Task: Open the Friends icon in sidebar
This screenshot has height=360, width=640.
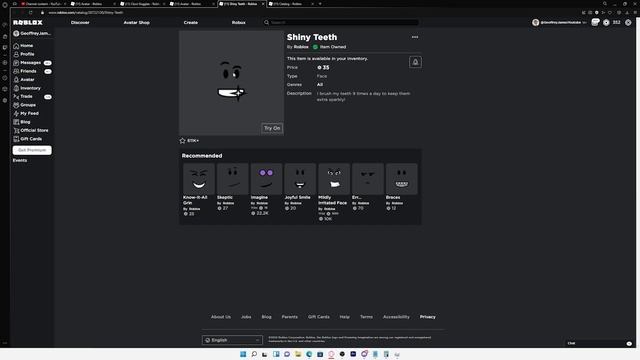Action: point(16,71)
